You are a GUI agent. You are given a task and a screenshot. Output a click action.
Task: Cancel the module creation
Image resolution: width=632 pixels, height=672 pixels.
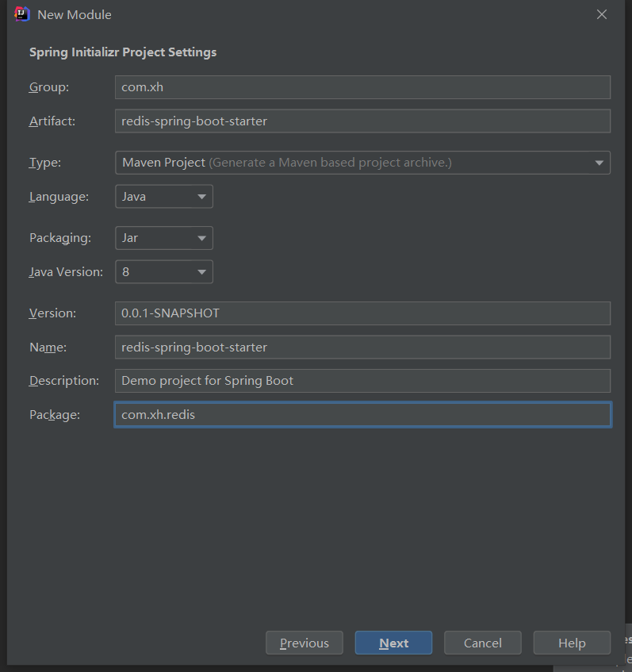click(x=482, y=643)
